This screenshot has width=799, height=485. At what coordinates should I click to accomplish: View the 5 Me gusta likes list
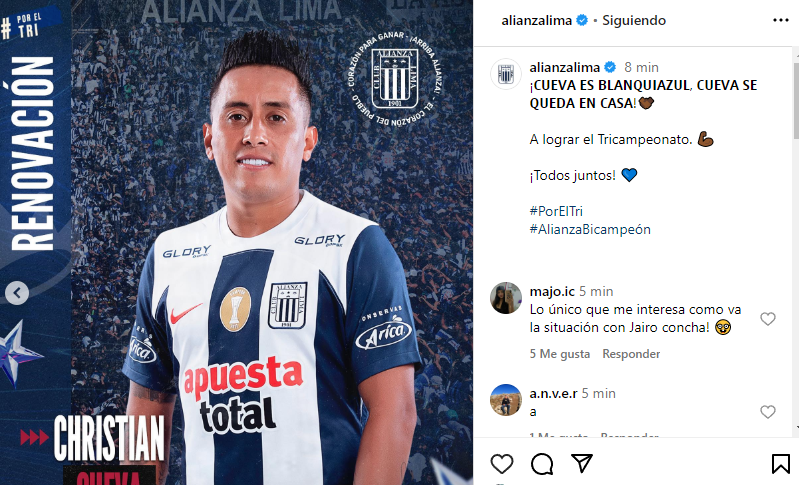[560, 354]
